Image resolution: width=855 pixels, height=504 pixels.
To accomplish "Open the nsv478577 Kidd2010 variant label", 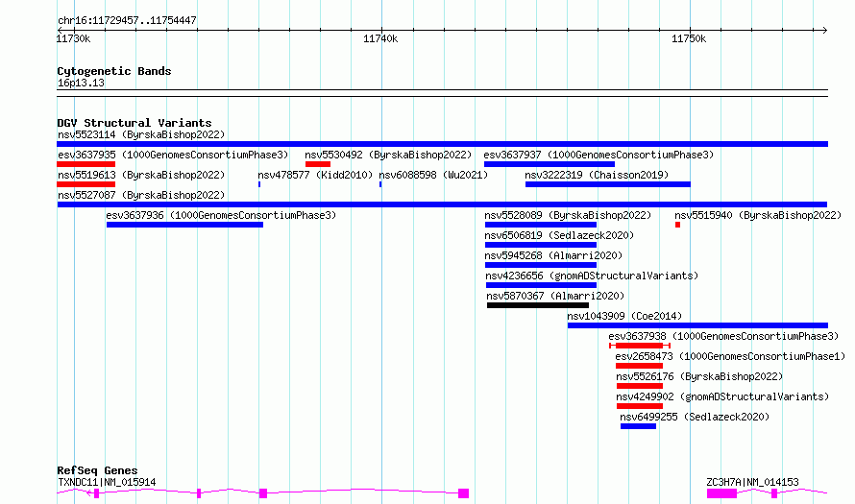I will pos(315,175).
